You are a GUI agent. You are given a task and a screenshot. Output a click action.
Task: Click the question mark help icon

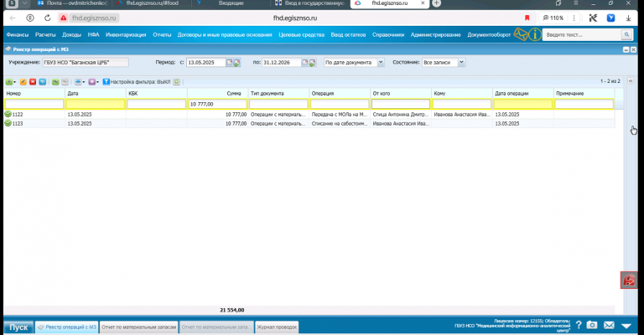(579, 325)
